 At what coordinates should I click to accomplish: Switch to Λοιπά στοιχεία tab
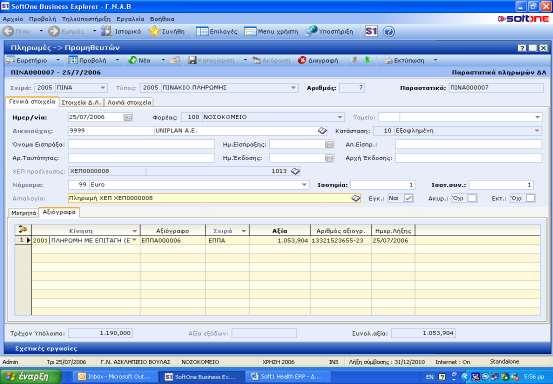coord(129,102)
